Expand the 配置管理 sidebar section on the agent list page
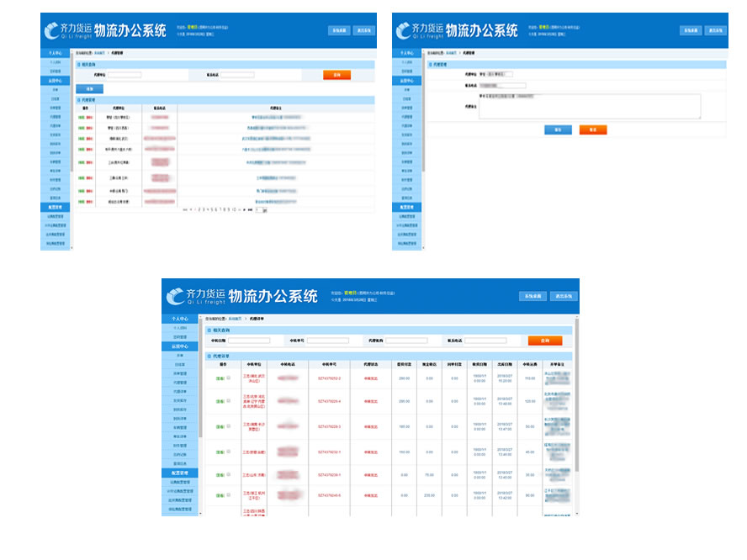747x560 pixels. coord(55,207)
